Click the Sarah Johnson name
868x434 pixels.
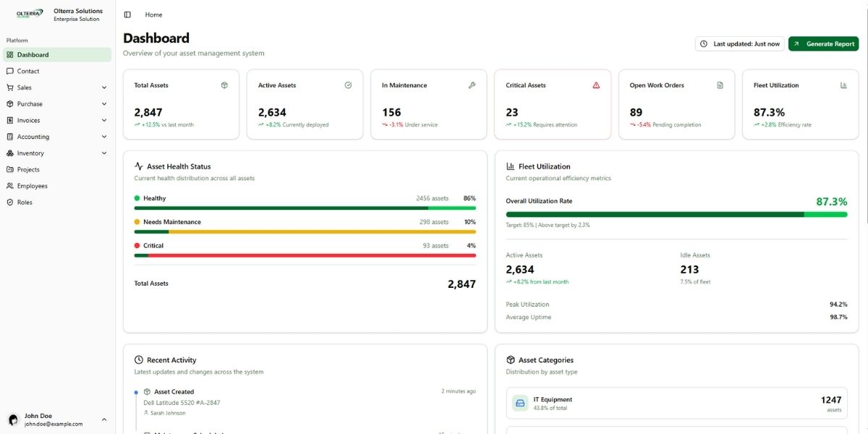coord(168,413)
